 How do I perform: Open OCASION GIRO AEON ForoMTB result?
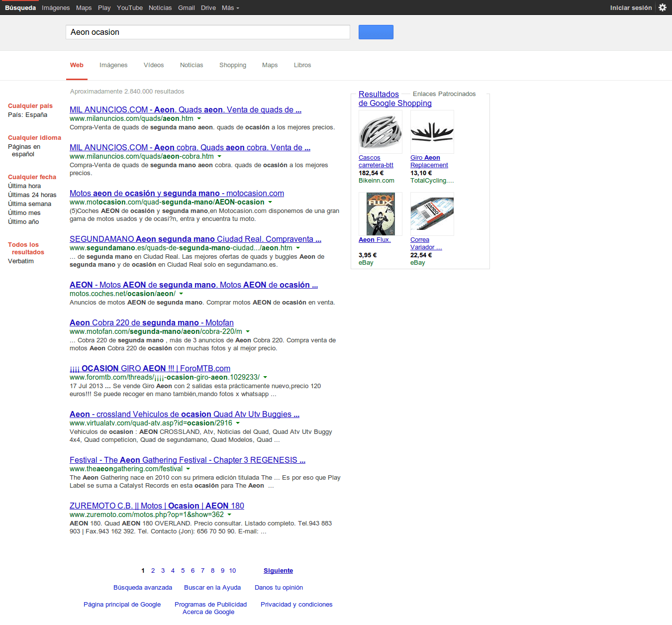[150, 368]
